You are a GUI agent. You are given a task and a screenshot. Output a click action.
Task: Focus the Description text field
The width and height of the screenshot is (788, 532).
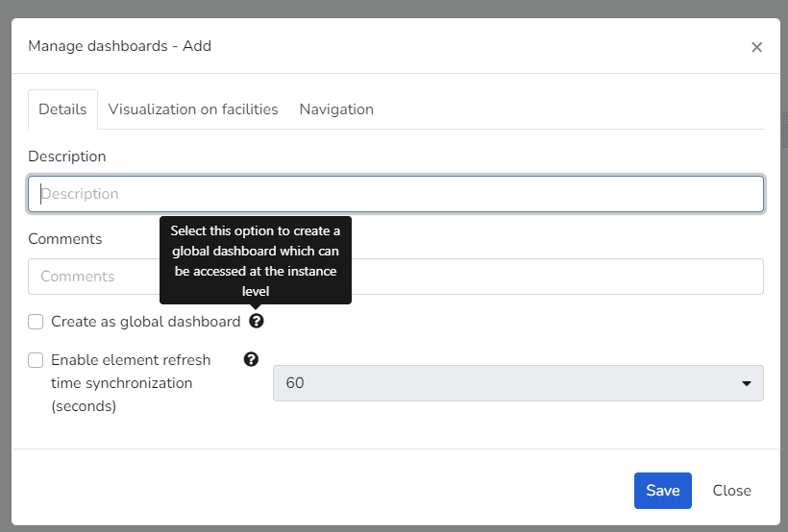point(396,194)
